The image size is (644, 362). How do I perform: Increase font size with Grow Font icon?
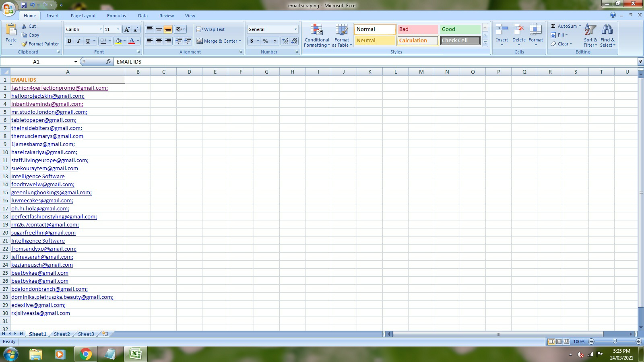click(127, 29)
